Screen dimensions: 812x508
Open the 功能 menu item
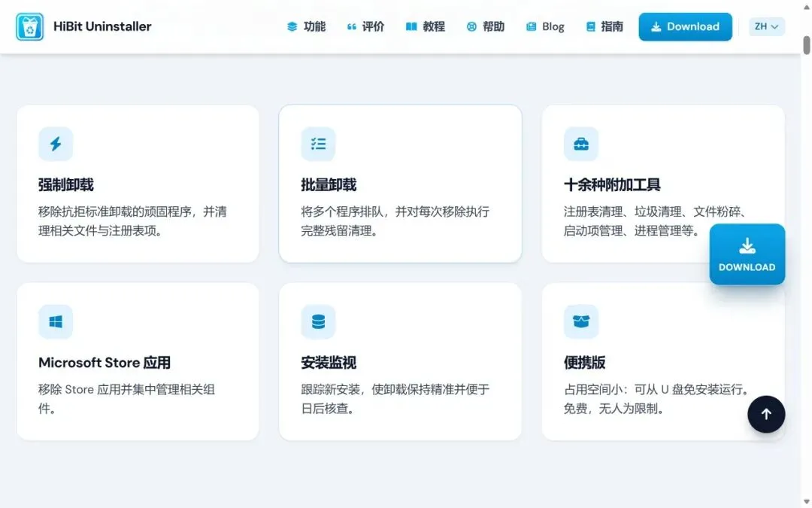(306, 26)
